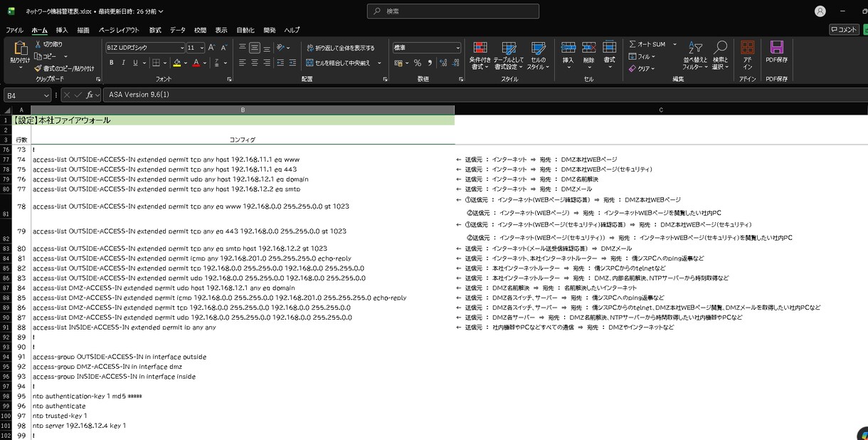868x440 pixels.
Task: Open Format as Table gallery
Action: (x=509, y=55)
